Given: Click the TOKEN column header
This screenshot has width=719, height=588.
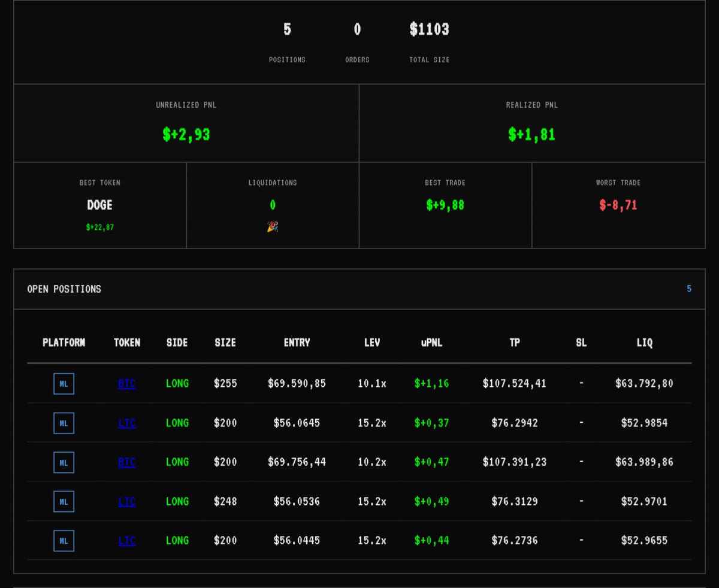Looking at the screenshot, I should pos(127,343).
